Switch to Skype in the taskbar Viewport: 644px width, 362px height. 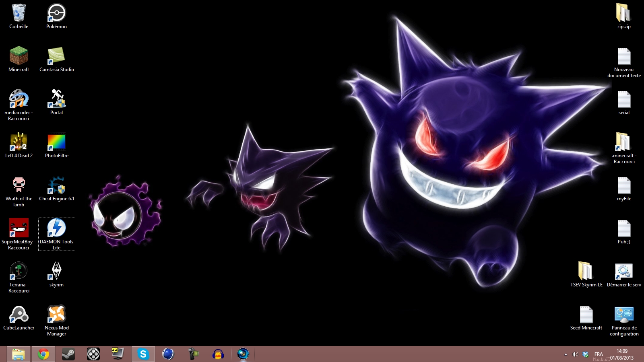pos(143,354)
